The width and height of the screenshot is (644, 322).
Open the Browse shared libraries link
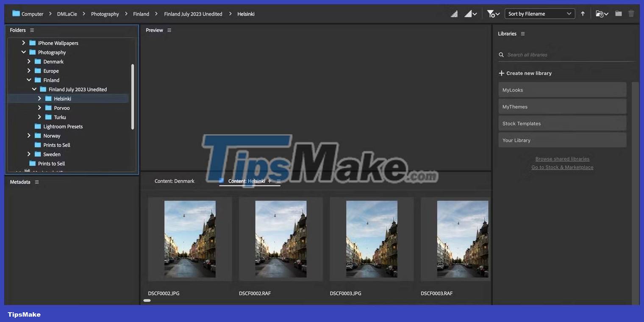click(x=562, y=158)
